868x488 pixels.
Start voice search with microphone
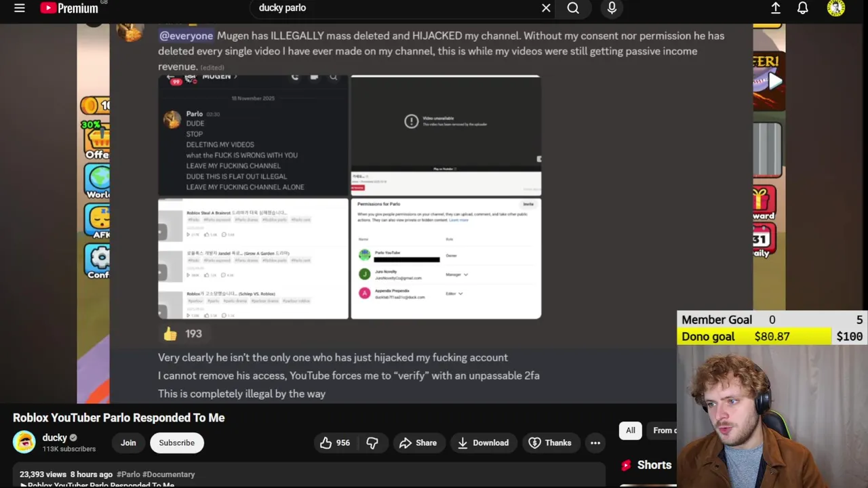click(612, 8)
